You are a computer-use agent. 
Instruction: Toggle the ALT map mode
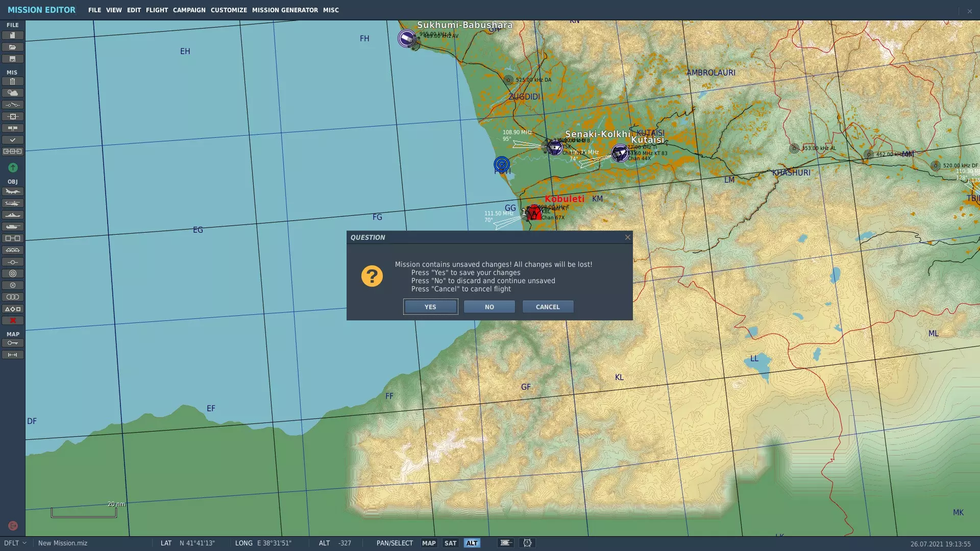point(472,543)
